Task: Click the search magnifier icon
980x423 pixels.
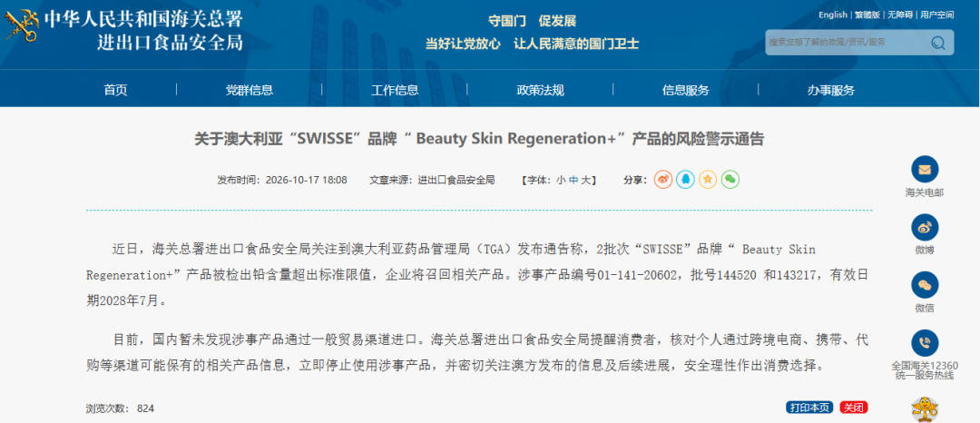Action: point(937,43)
